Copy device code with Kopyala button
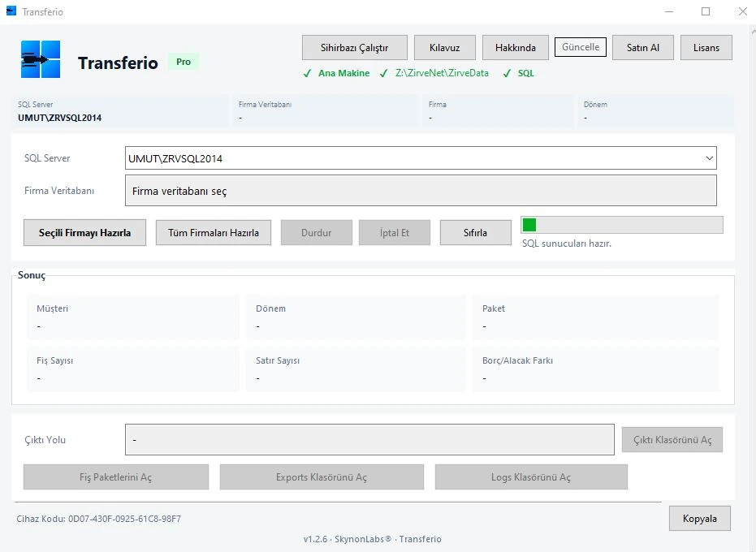Image resolution: width=756 pixels, height=552 pixels. (700, 518)
